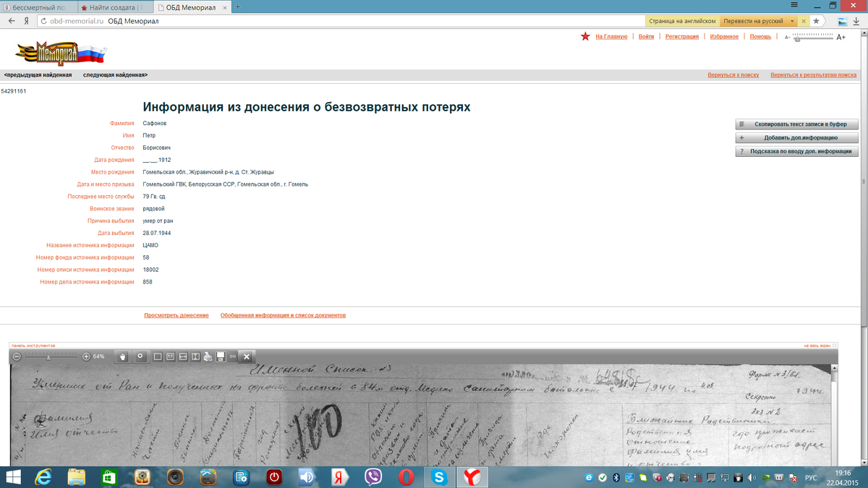Expand the translate options dropdown arrow

pos(792,21)
